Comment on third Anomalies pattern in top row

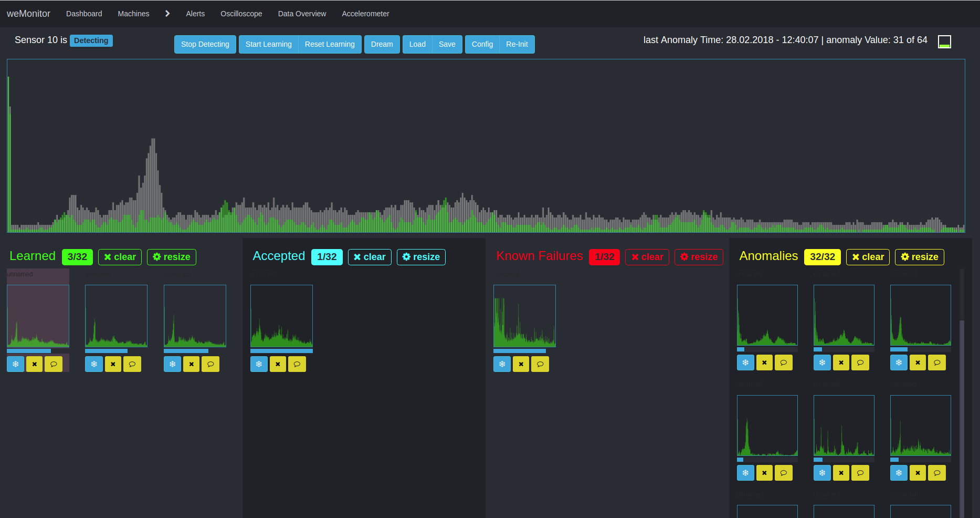tap(937, 362)
